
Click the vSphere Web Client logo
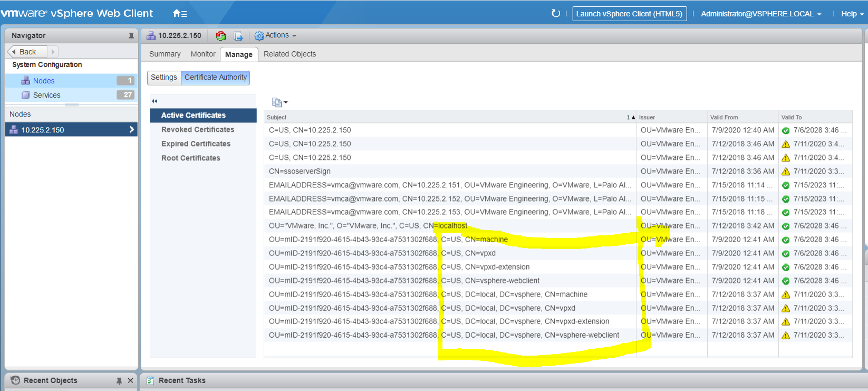pos(77,13)
